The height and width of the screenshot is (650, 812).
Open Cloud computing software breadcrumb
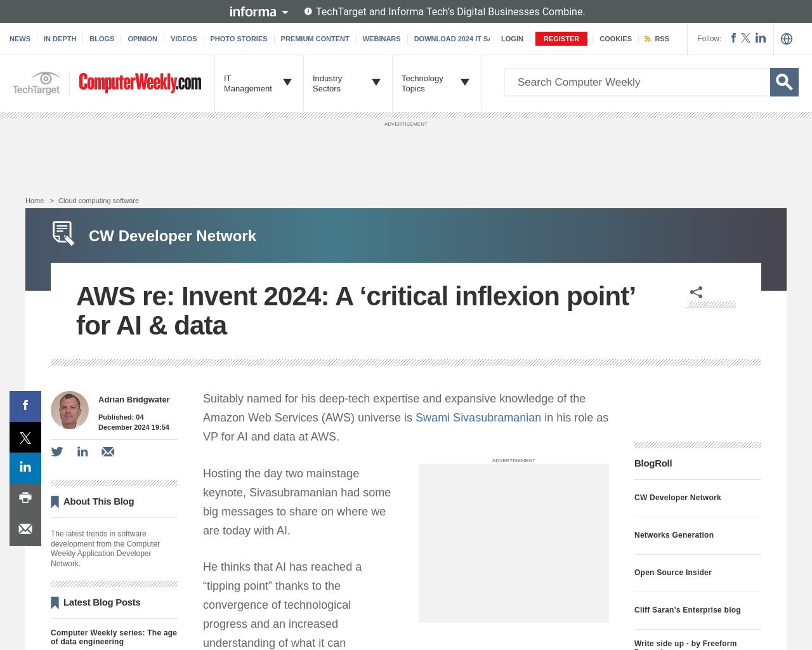pos(98,201)
